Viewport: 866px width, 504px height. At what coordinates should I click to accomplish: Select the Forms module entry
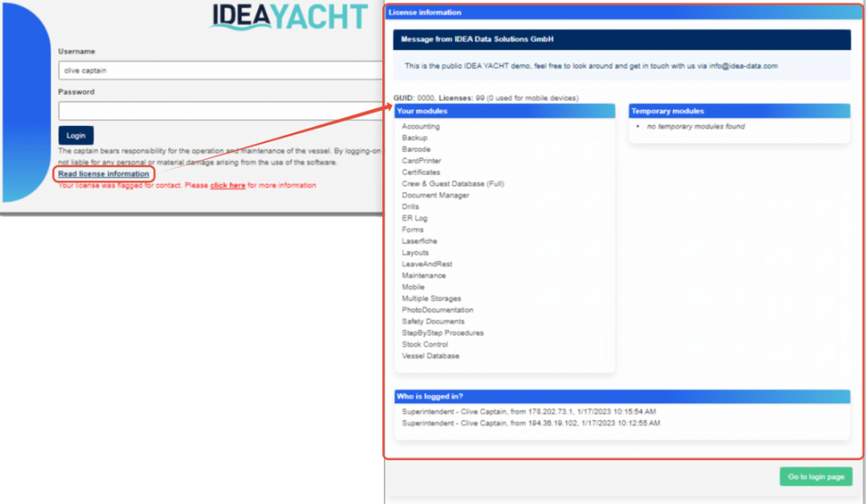tap(413, 230)
